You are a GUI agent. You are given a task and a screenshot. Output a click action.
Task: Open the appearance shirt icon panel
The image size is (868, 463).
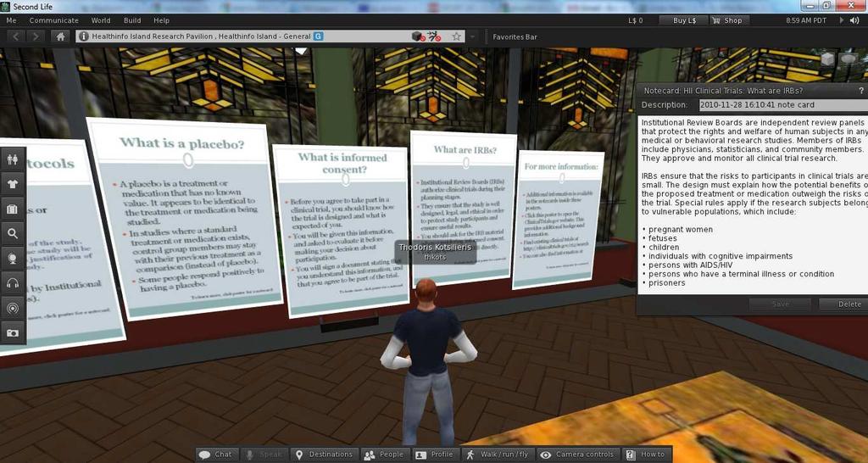13,184
